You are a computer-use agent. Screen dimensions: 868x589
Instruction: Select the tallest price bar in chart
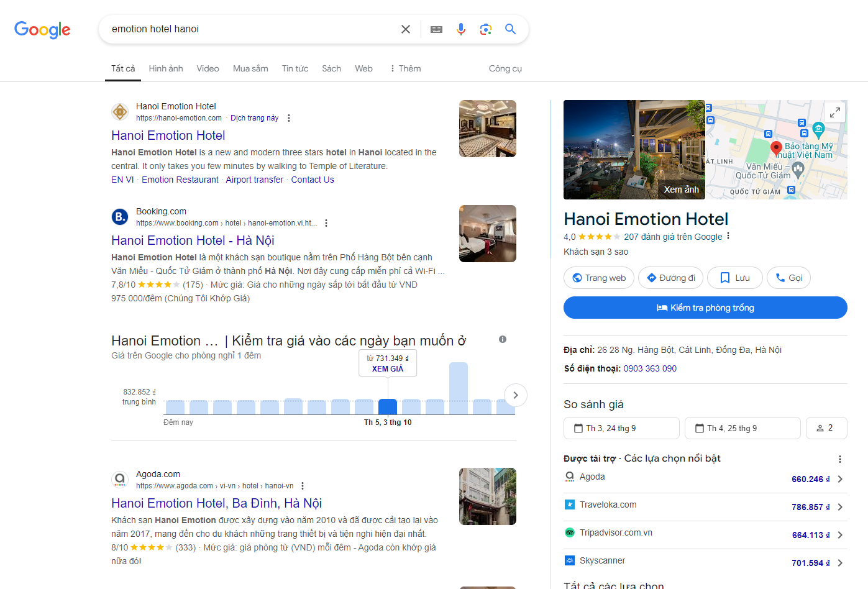coord(459,388)
